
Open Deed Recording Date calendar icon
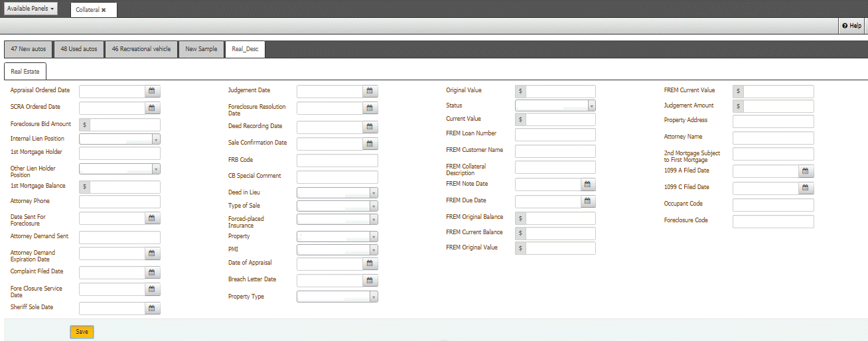pos(370,127)
